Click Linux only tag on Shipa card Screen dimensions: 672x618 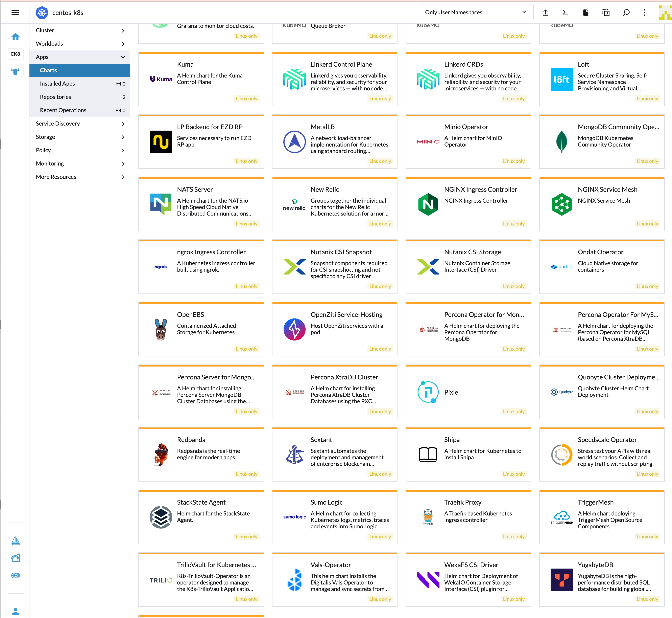[514, 474]
